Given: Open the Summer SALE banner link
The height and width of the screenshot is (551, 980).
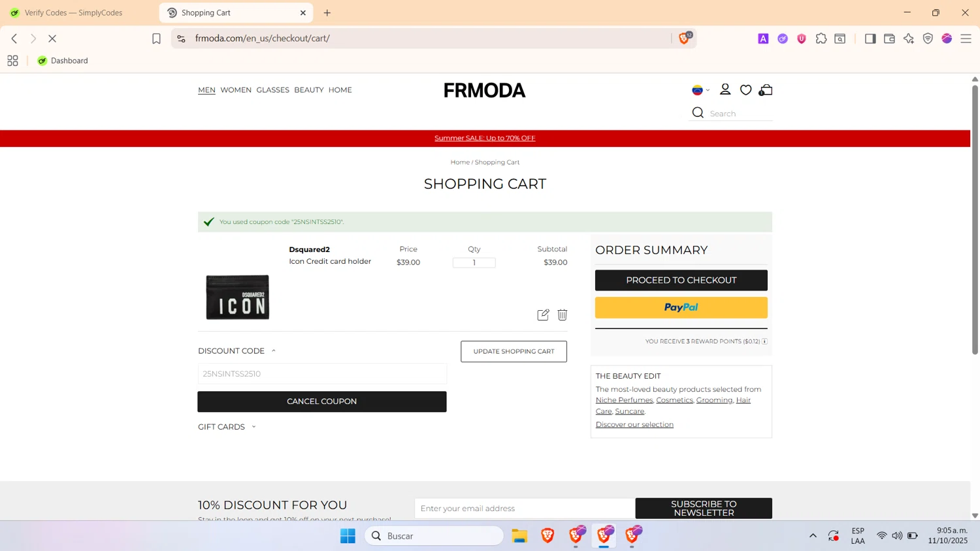Looking at the screenshot, I should click(485, 138).
